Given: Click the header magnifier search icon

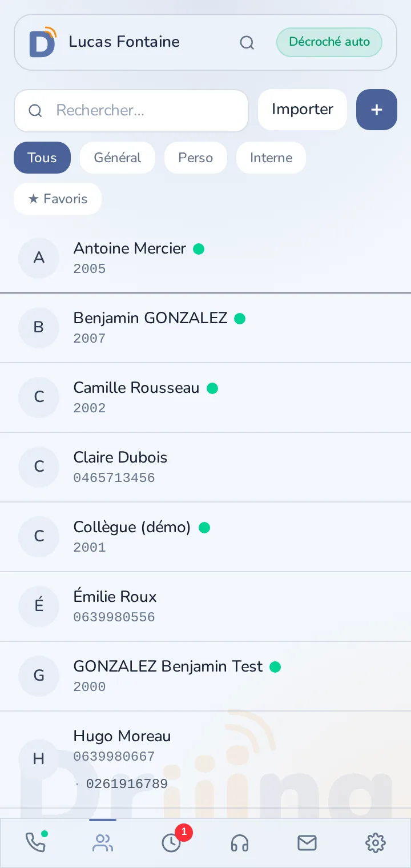Looking at the screenshot, I should click(x=247, y=43).
